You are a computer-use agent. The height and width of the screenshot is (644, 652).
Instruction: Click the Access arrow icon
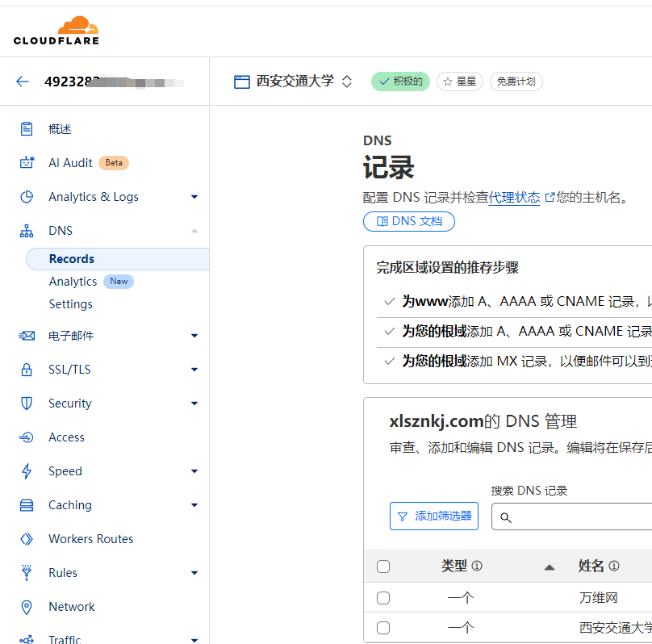26,437
